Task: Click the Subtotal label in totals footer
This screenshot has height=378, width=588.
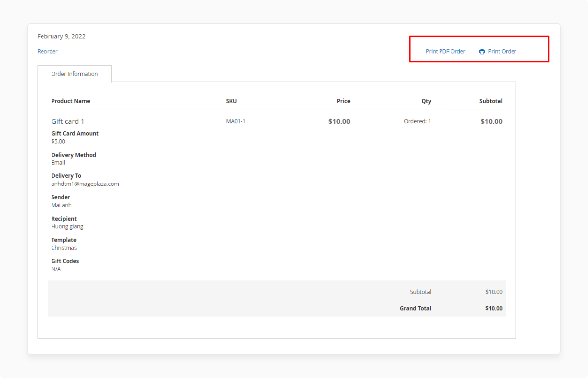Action: click(420, 292)
